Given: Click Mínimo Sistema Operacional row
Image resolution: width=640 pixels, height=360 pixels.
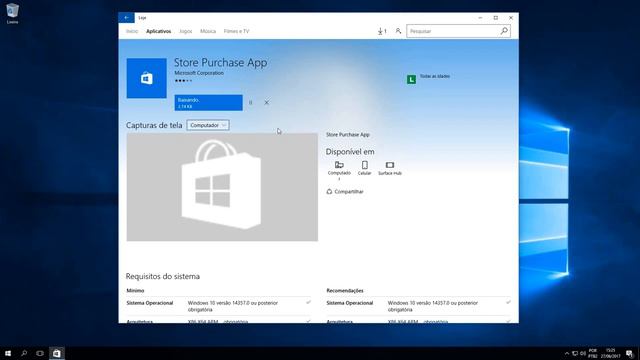Looking at the screenshot, I should pyautogui.click(x=218, y=306).
